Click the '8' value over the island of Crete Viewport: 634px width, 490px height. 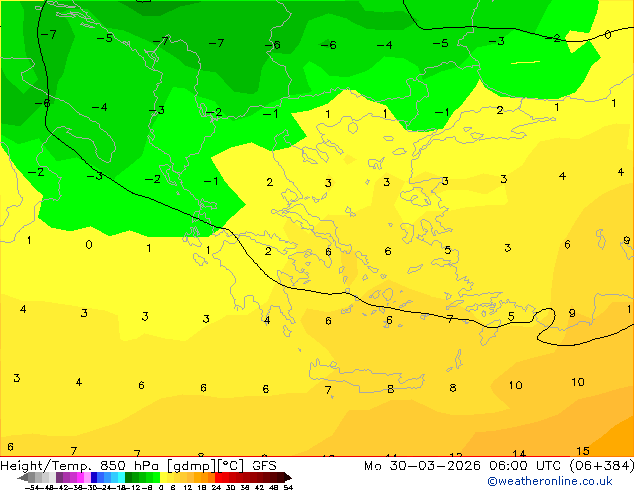click(390, 389)
